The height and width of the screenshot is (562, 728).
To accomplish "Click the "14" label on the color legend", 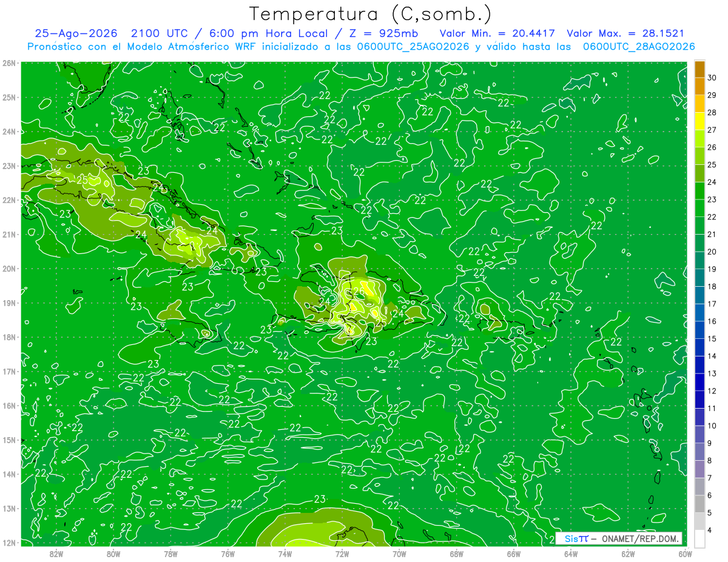I will point(712,356).
